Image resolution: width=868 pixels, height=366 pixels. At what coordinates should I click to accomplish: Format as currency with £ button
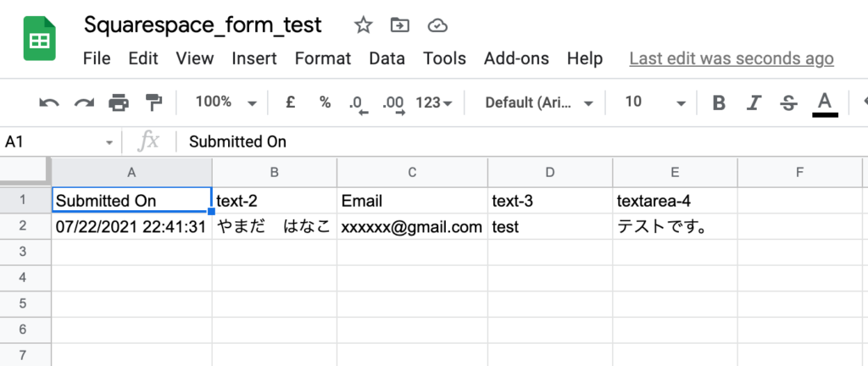click(290, 103)
